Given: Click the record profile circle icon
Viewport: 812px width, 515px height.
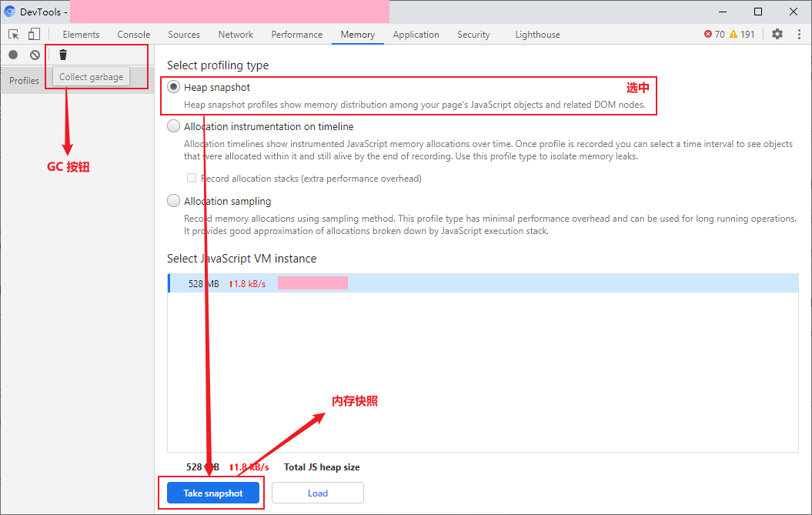Looking at the screenshot, I should click(13, 55).
